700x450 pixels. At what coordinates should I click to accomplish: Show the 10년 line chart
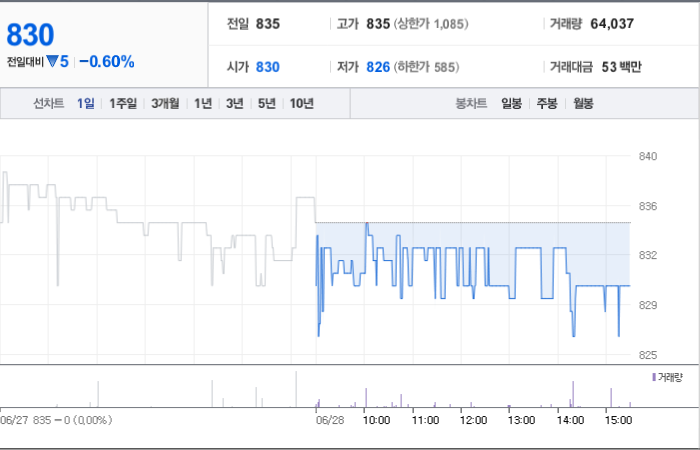pos(302,104)
